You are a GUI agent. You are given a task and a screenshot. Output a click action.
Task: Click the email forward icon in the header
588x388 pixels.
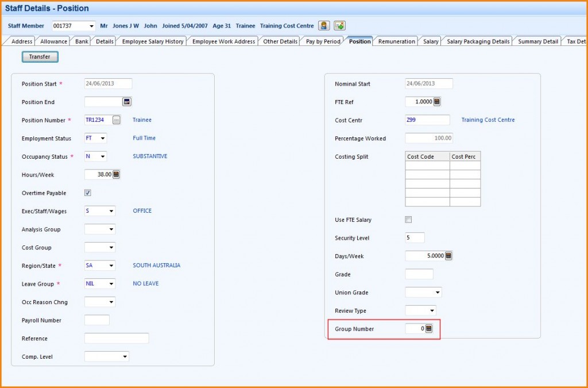339,25
